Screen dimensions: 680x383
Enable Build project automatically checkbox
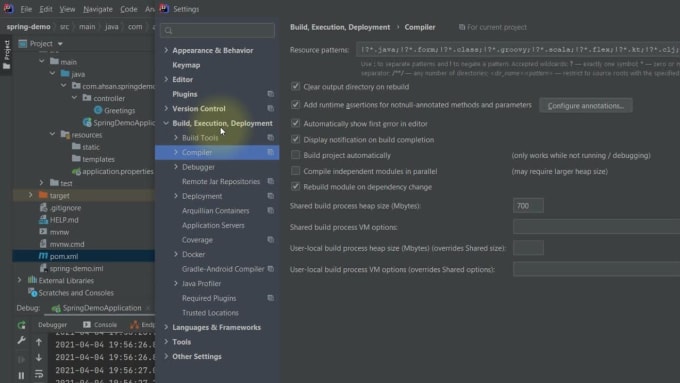coord(295,155)
